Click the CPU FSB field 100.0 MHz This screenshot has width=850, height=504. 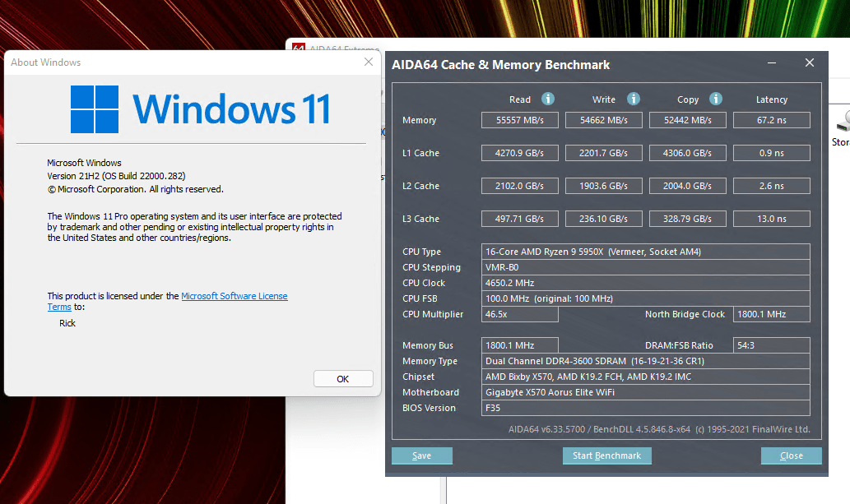coord(646,298)
